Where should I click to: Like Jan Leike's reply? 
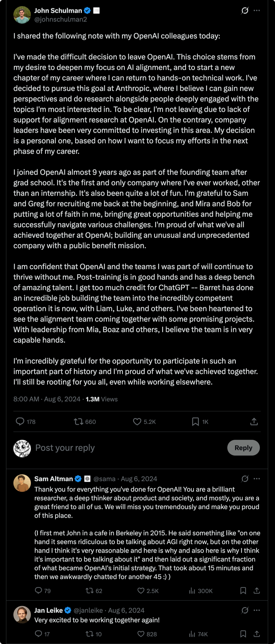(141, 634)
